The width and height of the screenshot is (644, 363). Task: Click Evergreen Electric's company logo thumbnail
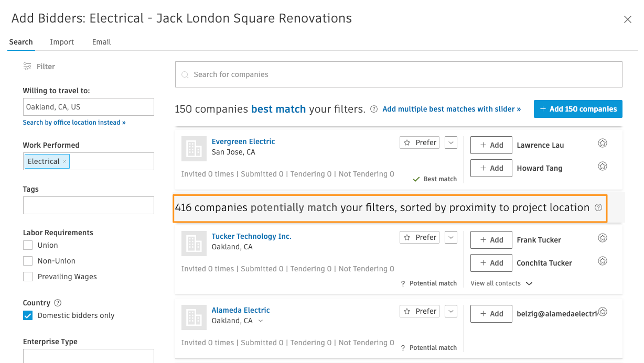[194, 149]
